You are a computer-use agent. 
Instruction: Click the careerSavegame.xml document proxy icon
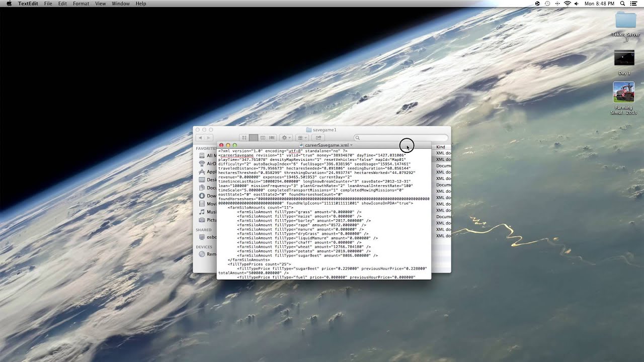[302, 145]
